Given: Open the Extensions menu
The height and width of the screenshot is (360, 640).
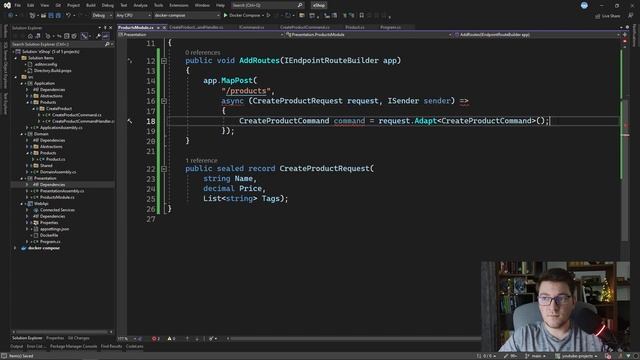Looking at the screenshot, I should 179,5.
